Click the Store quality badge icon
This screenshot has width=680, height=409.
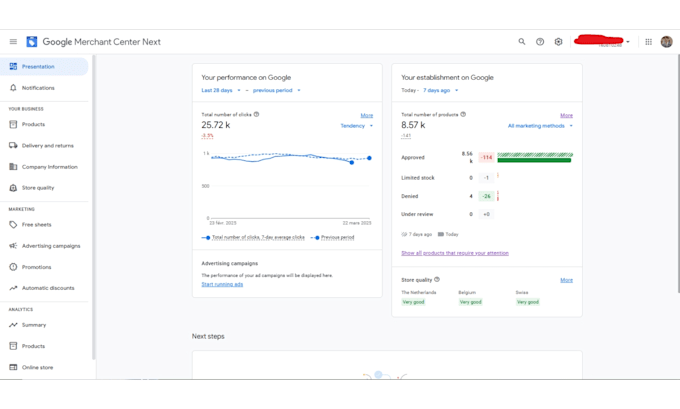13,188
